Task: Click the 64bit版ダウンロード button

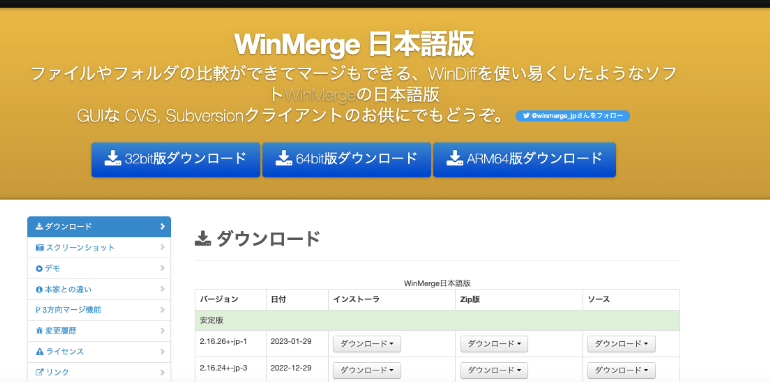Action: (x=346, y=160)
